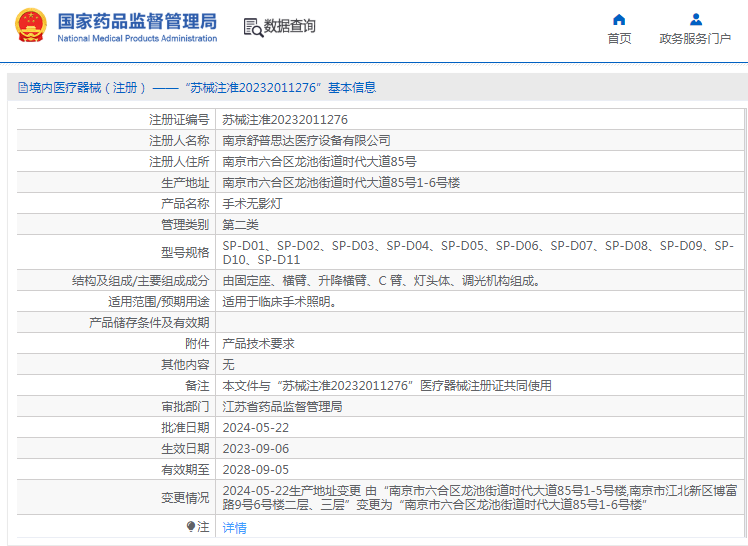Select model list SP-D01 through SP-D11

coord(478,252)
